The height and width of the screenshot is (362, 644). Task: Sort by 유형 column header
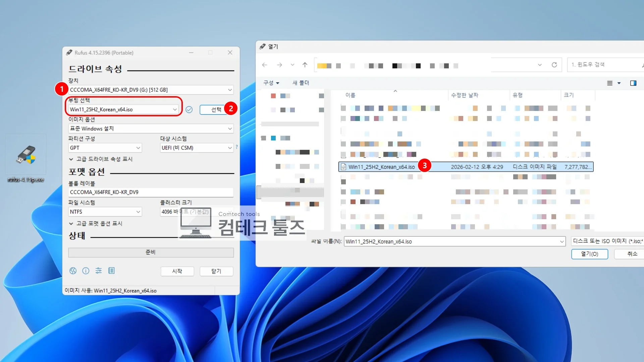point(518,95)
